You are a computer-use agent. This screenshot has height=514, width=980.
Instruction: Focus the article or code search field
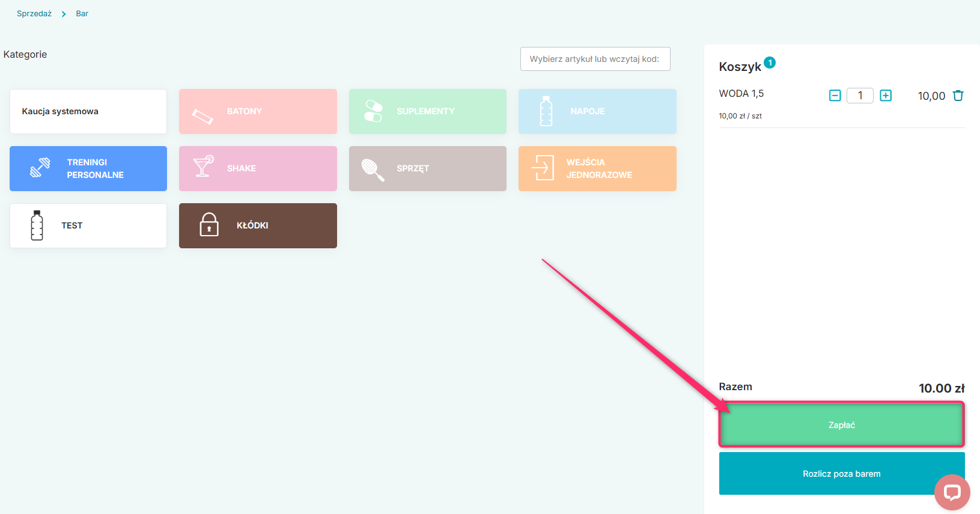click(595, 59)
